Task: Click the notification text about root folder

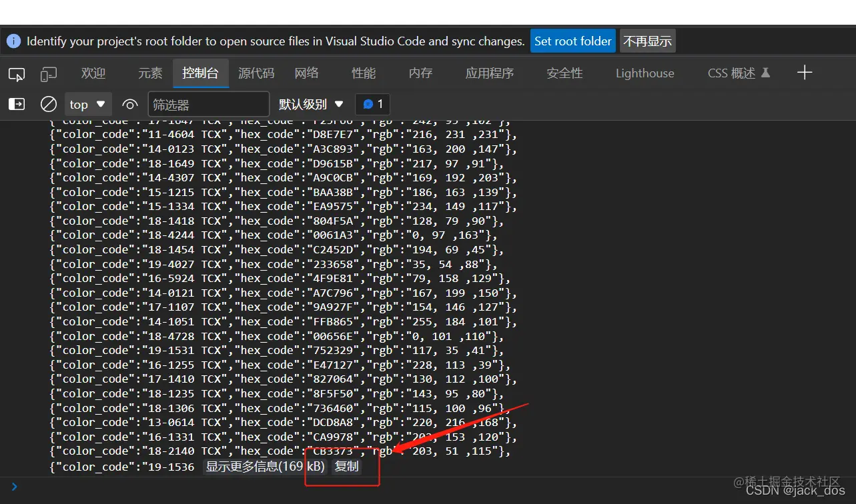Action: [276, 41]
